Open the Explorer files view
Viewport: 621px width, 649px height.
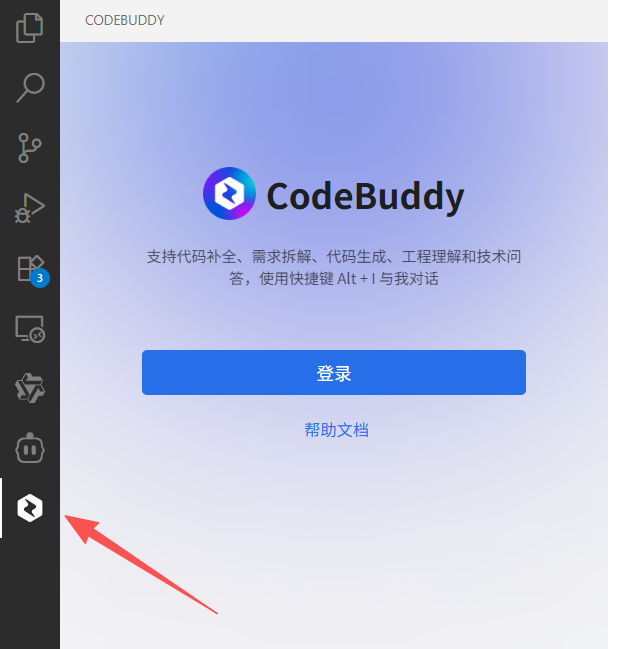[x=29, y=28]
